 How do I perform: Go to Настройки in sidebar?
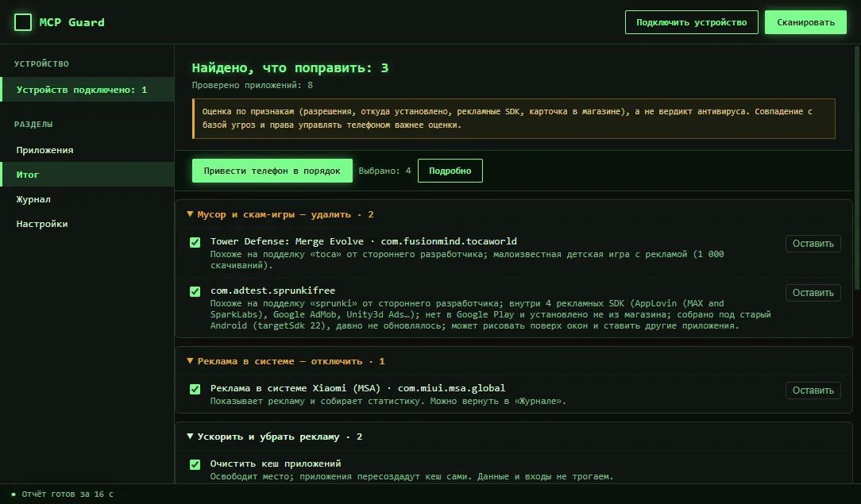[87, 224]
